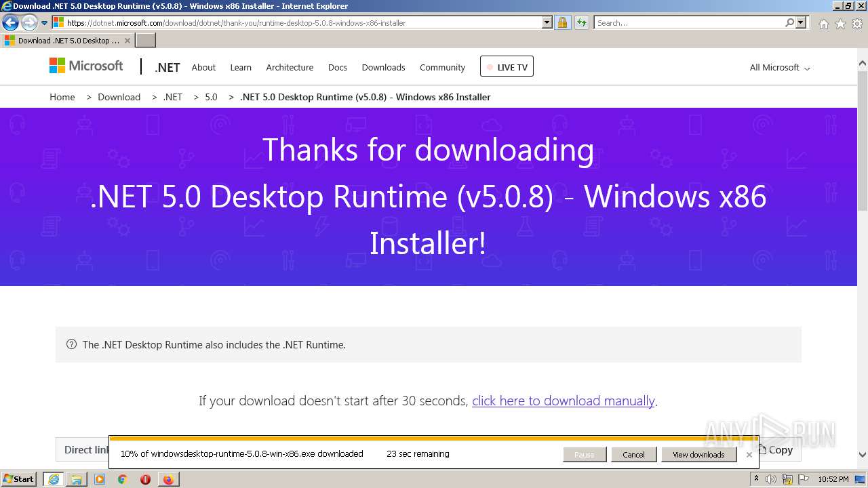This screenshot has width=868, height=488.
Task: Click the 10:52 PM taskbar clock
Action: click(833, 479)
